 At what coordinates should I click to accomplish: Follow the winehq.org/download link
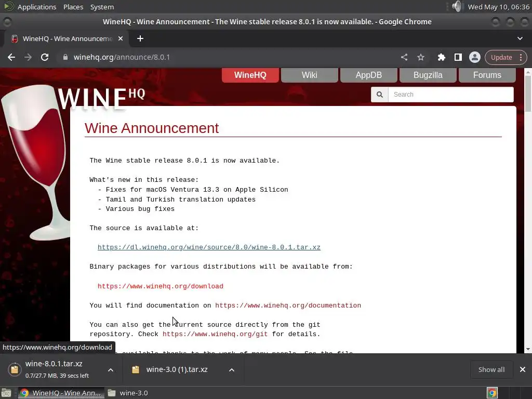161,286
